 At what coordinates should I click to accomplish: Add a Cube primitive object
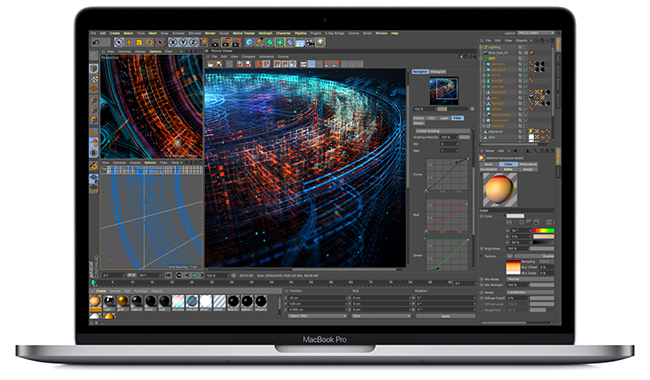point(249,42)
